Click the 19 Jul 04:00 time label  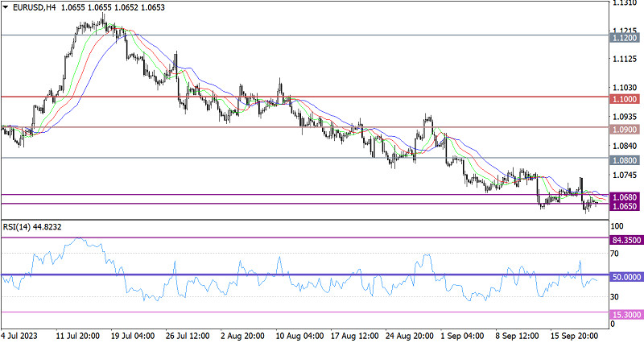(133, 336)
